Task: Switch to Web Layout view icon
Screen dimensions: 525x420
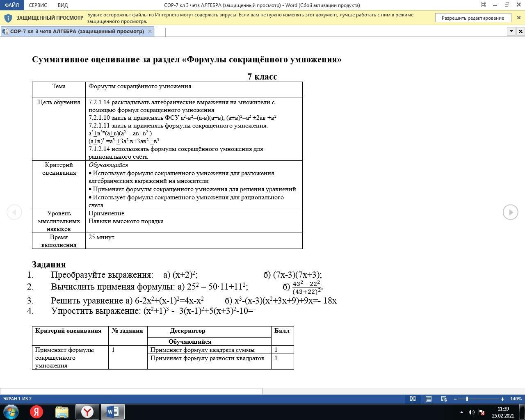Action: (444, 399)
